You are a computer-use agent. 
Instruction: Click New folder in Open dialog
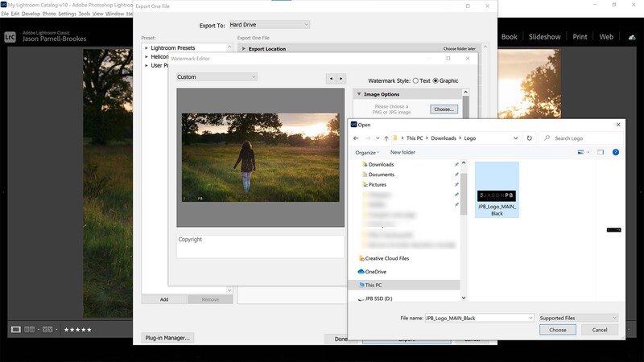(402, 152)
